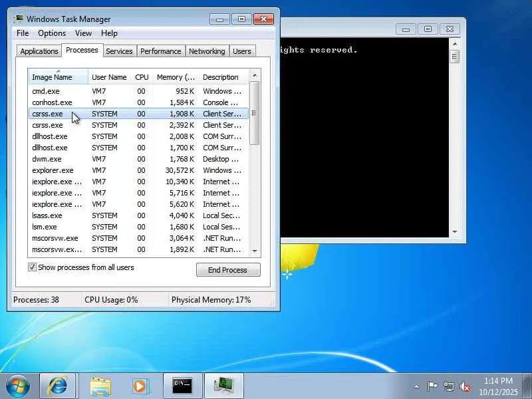Select the dwm.exe process
The height and width of the screenshot is (399, 532).
click(138, 159)
